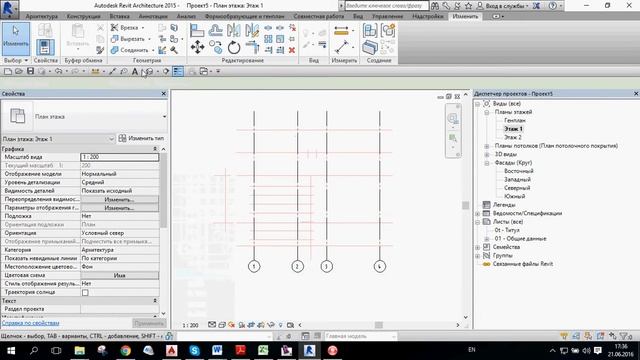Click the Create Assembly icon
Viewport: 640px width, 360px height.
(x=370, y=31)
